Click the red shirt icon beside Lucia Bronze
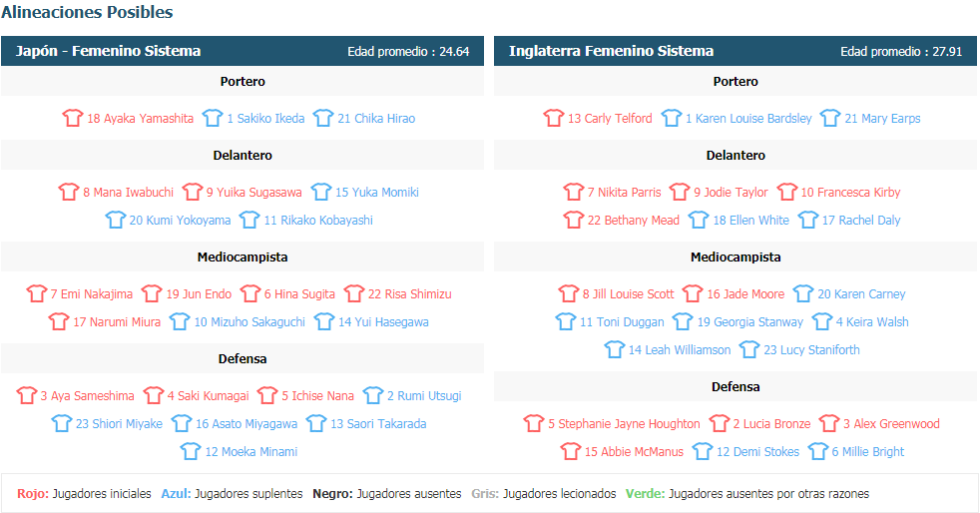Viewport: 980px width, 513px height. 719,423
